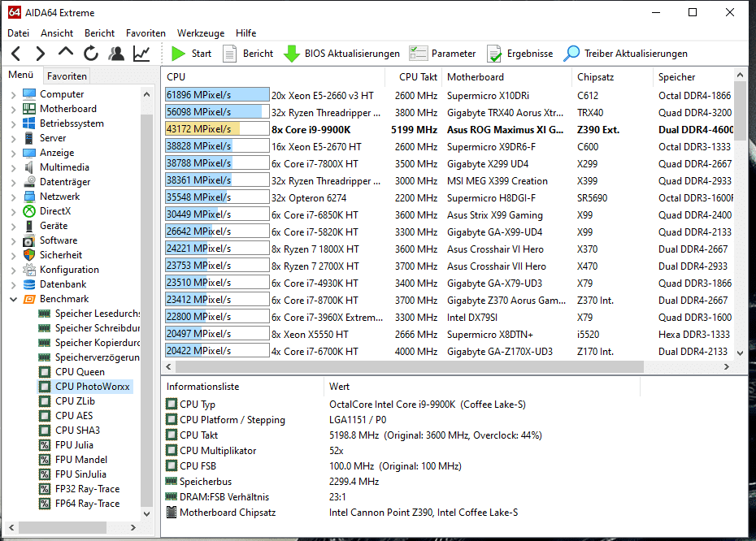
Task: Select the FP64 Ray-Trace benchmark
Action: (80, 504)
